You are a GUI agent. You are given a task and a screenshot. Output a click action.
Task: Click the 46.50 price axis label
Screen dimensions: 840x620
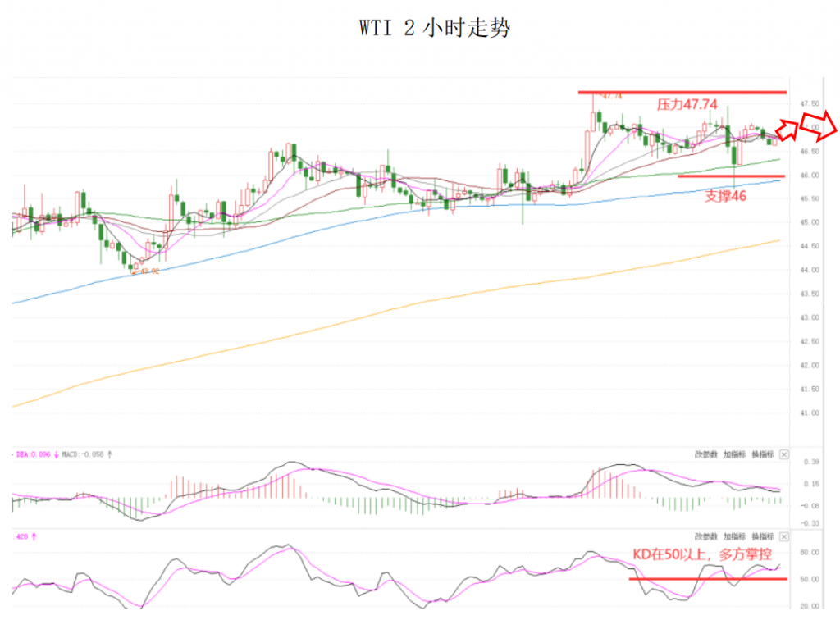(x=810, y=152)
